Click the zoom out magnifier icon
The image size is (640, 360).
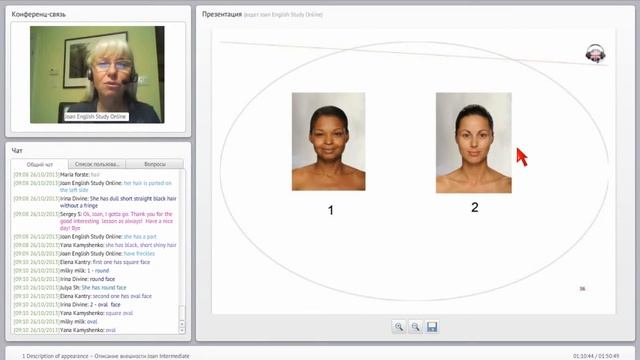(x=415, y=327)
